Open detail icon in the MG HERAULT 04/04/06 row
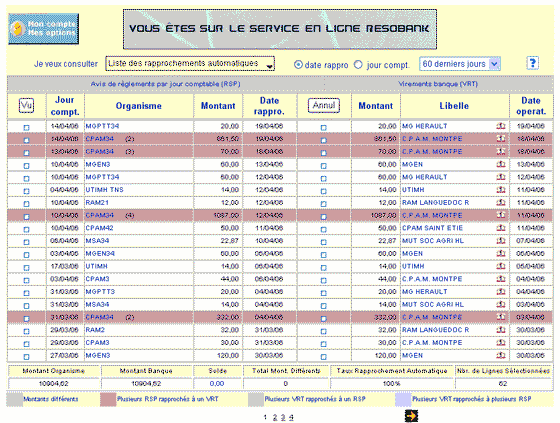 [501, 292]
